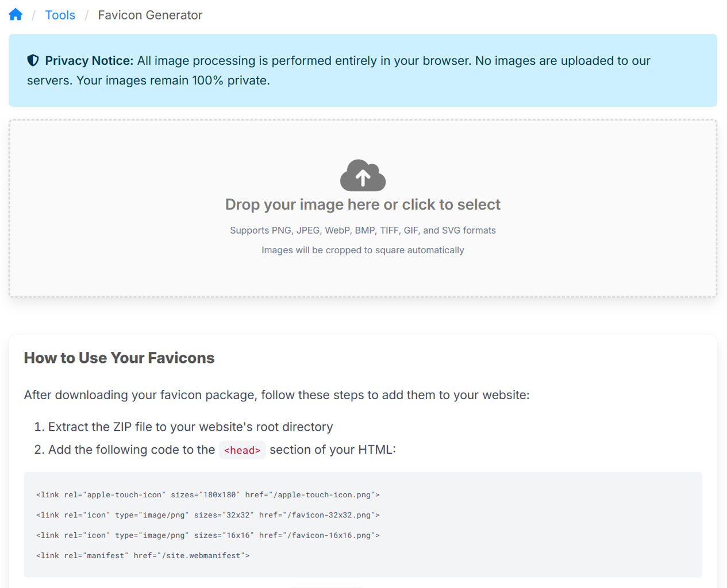727x588 pixels.
Task: Click the 'After downloading your favicon package' sentence
Action: (276, 395)
